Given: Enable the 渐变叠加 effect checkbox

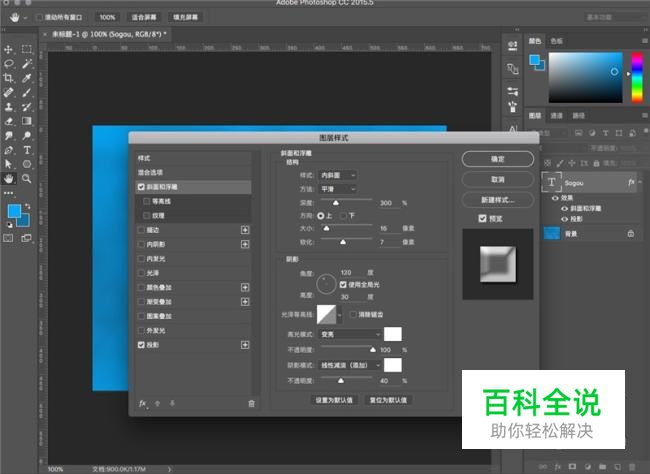Looking at the screenshot, I should click(x=141, y=301).
